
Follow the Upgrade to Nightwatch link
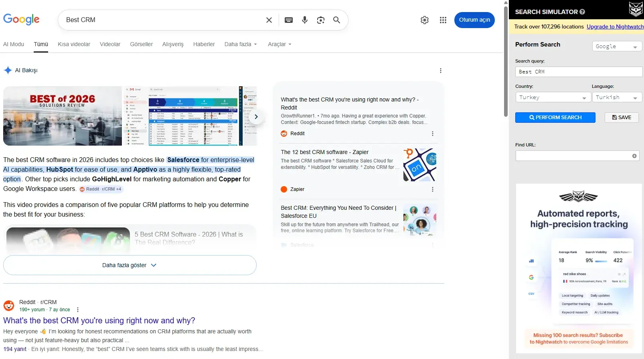pyautogui.click(x=615, y=26)
